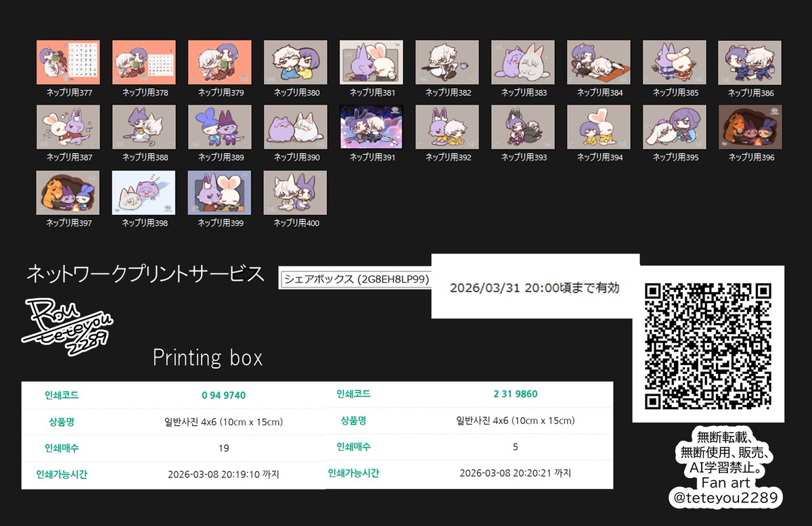The width and height of the screenshot is (812, 526).
Task: Choose thumbnail ネップリ用382
Action: pyautogui.click(x=447, y=62)
